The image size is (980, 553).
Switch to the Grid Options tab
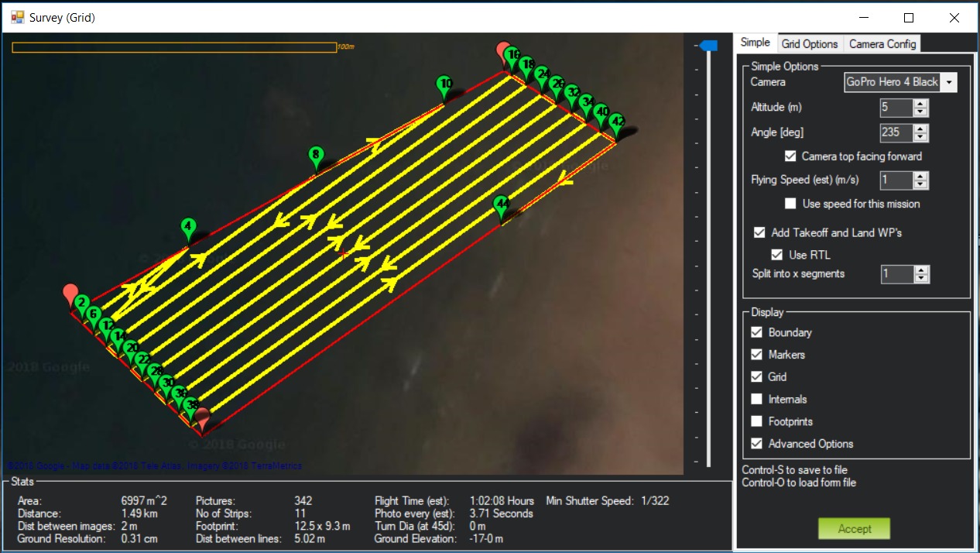pos(809,43)
